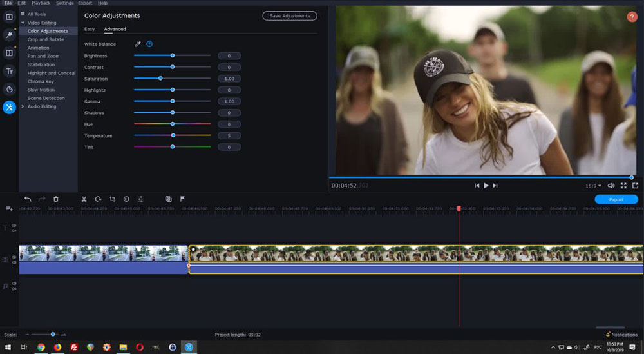Open color adjustments from timeline toolbar
This screenshot has height=354, width=644.
tap(126, 199)
